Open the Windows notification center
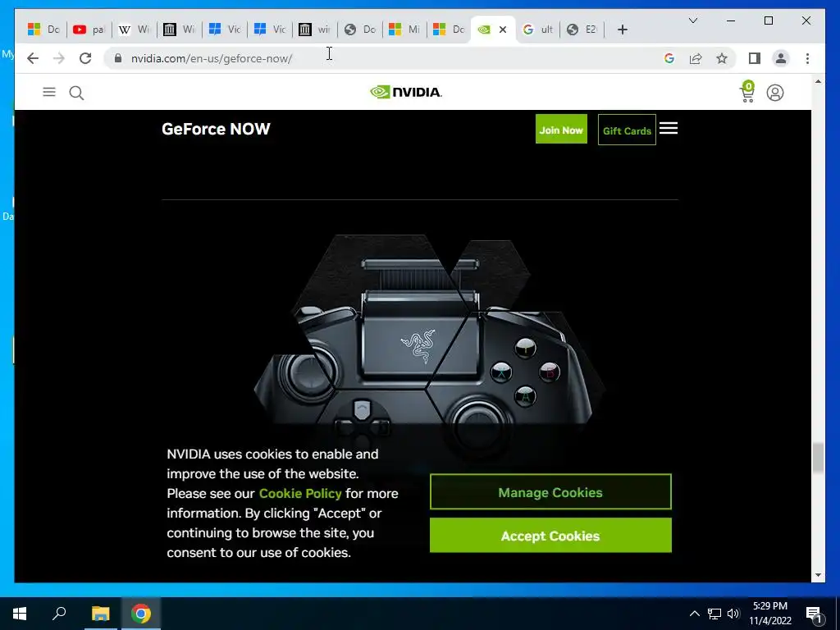The image size is (840, 630). pos(815,614)
